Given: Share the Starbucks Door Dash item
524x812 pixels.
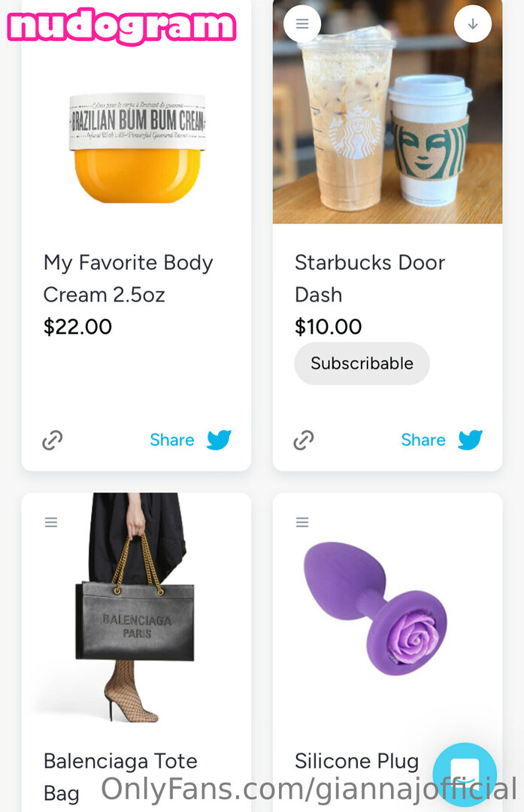Looking at the screenshot, I should click(423, 440).
